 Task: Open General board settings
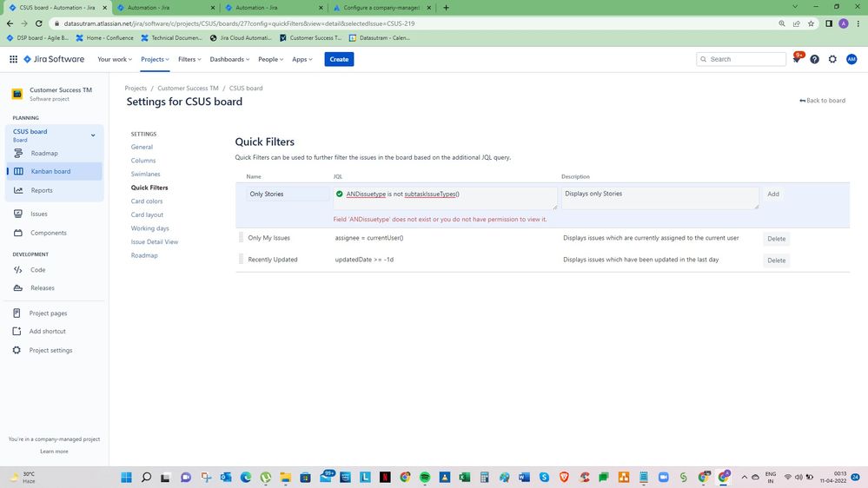tap(142, 147)
